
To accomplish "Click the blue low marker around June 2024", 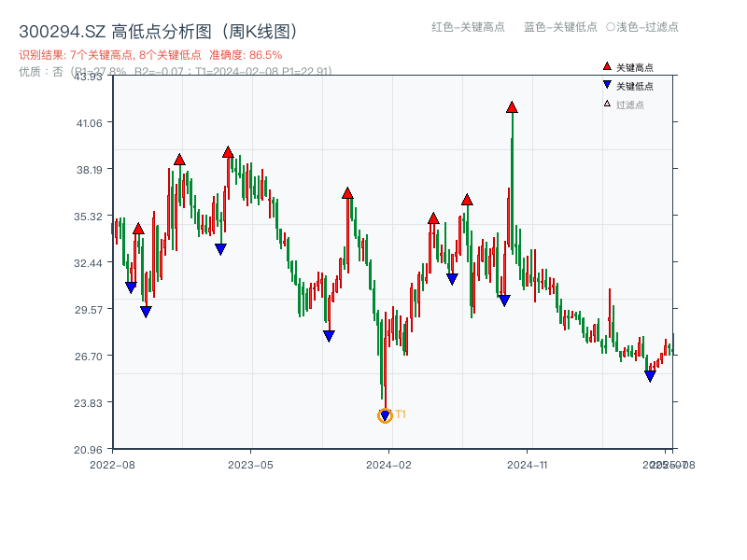I will [x=452, y=279].
